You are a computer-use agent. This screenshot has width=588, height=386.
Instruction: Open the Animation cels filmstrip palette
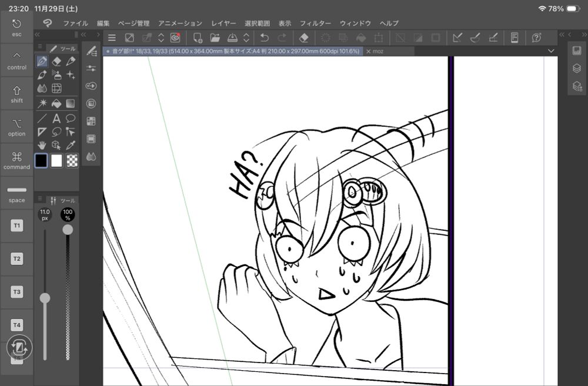tap(91, 139)
